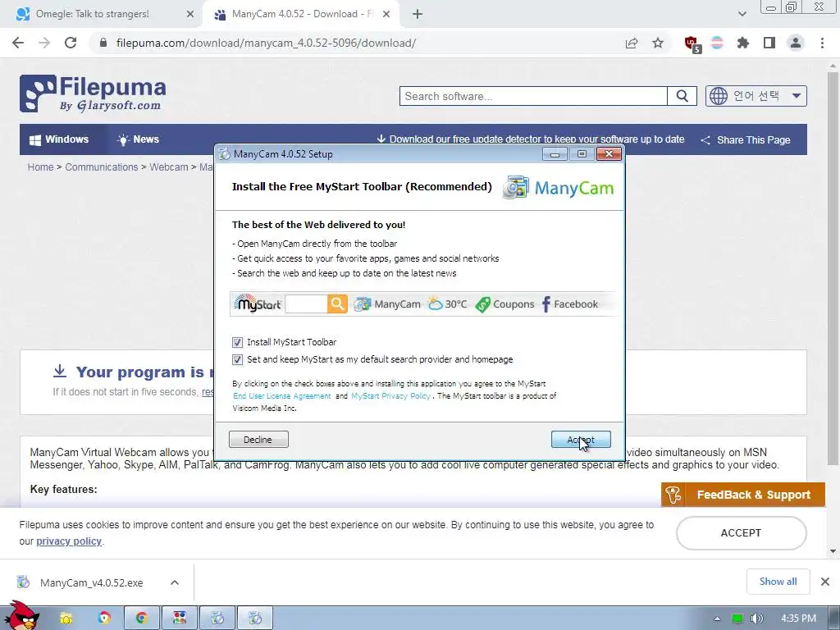The height and width of the screenshot is (630, 840).
Task: Open the Windows menu on Filepuma
Action: pos(59,139)
